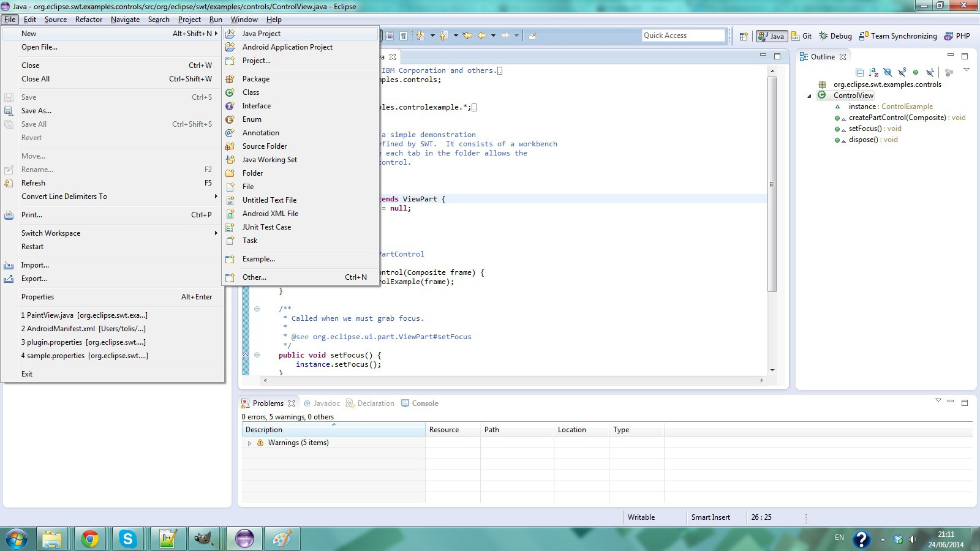
Task: Toggle Block Selection Mode in toolbar
Action: click(390, 36)
